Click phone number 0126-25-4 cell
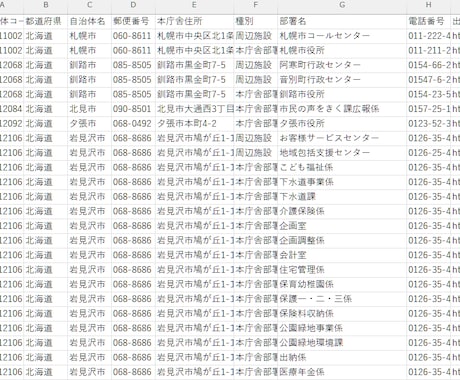460x380 pixels. tap(428, 153)
